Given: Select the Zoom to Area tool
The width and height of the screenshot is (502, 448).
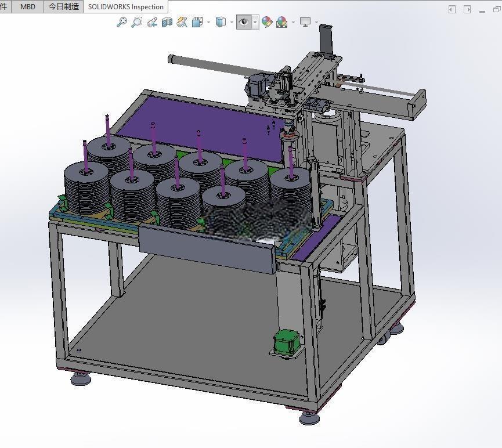Looking at the screenshot, I should (x=137, y=22).
